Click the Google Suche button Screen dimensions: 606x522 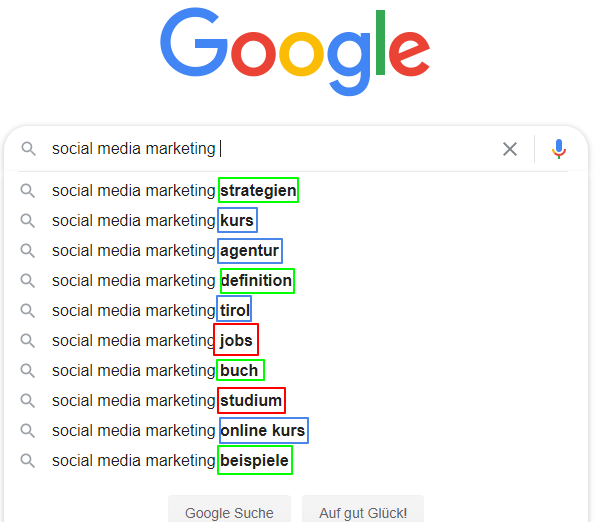pos(229,510)
